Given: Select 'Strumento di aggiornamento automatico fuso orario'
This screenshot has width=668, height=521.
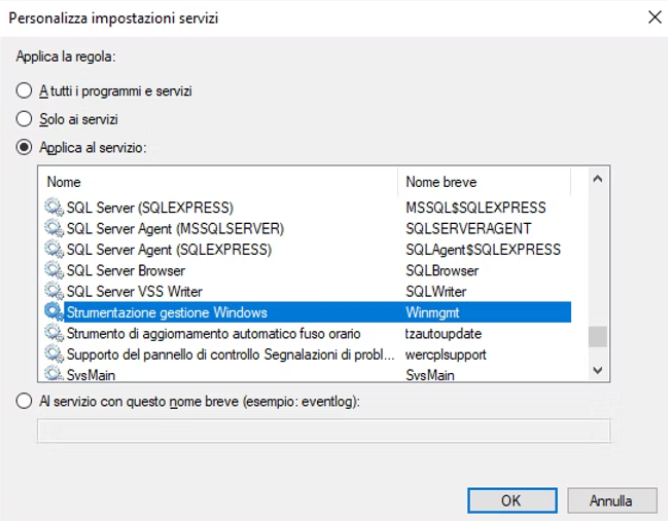Looking at the screenshot, I should pos(213,333).
